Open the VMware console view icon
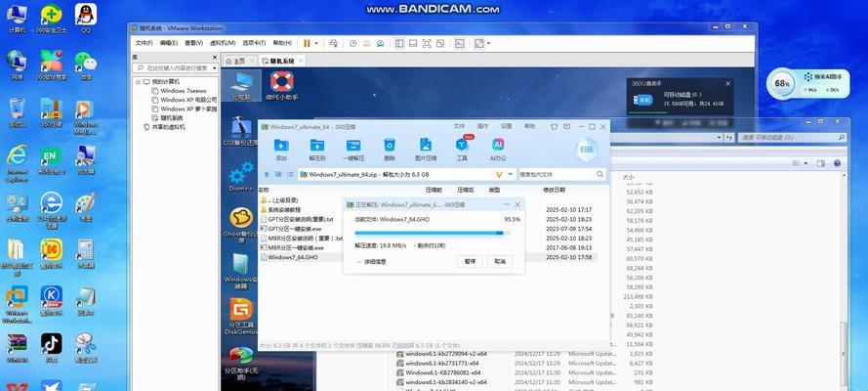The width and height of the screenshot is (868, 391). pyautogui.click(x=460, y=43)
